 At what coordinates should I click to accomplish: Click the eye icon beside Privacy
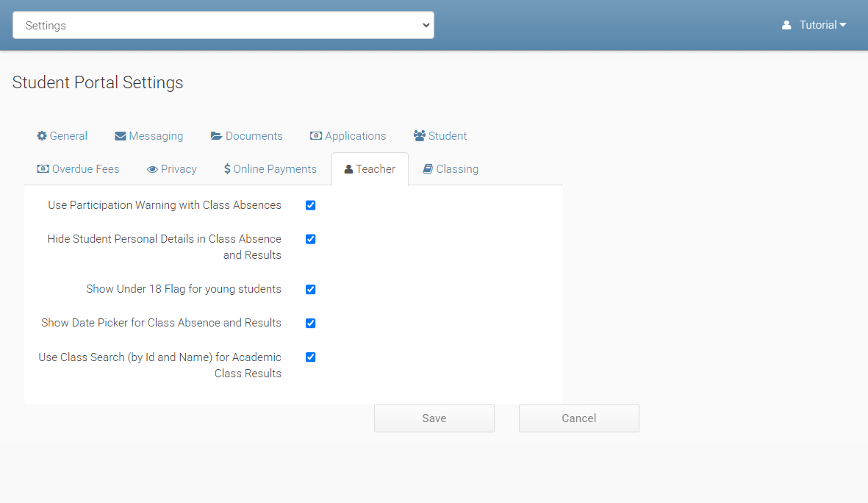tap(152, 169)
